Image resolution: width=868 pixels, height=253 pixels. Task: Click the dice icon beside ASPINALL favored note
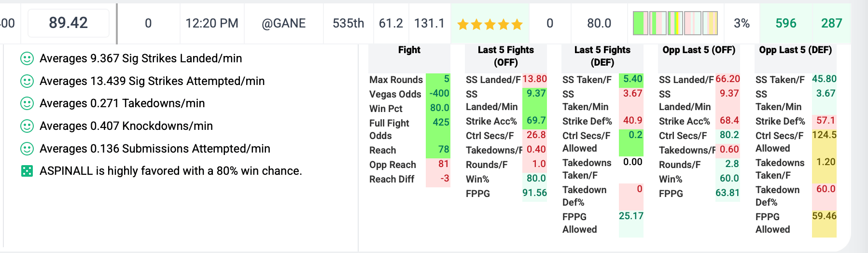pos(27,171)
